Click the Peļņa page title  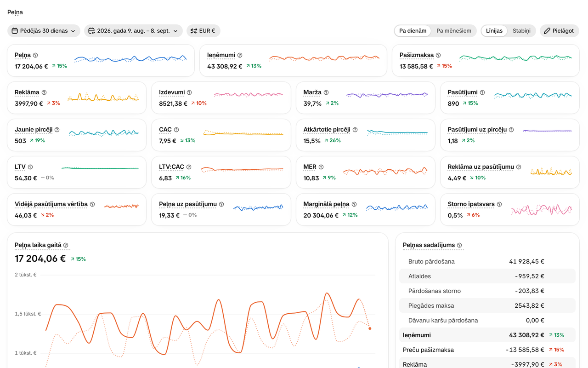[15, 12]
